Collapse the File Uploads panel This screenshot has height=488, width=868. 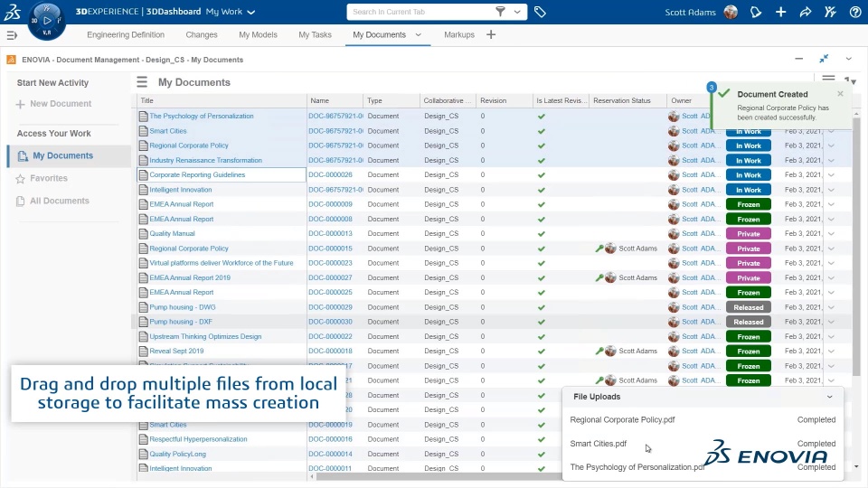(x=829, y=397)
